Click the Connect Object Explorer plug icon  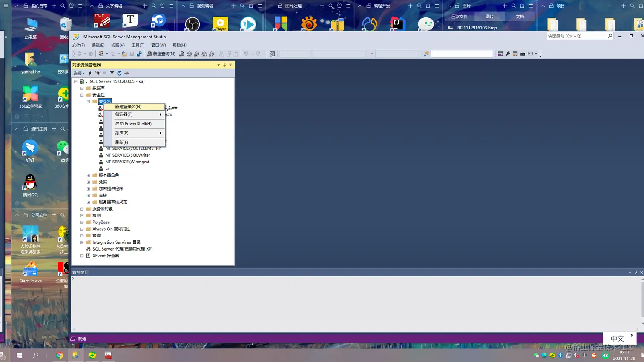point(90,73)
